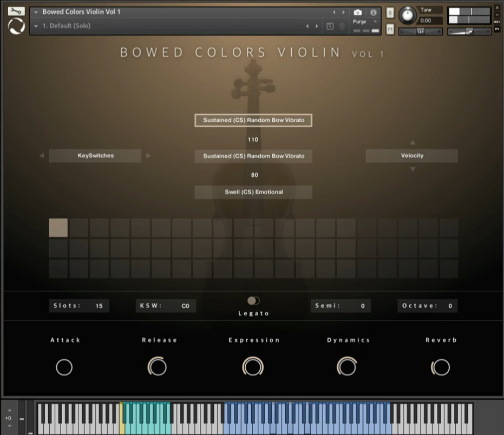Select the Velocity mode selector
Viewport: 504px width, 435px height.
pos(411,156)
